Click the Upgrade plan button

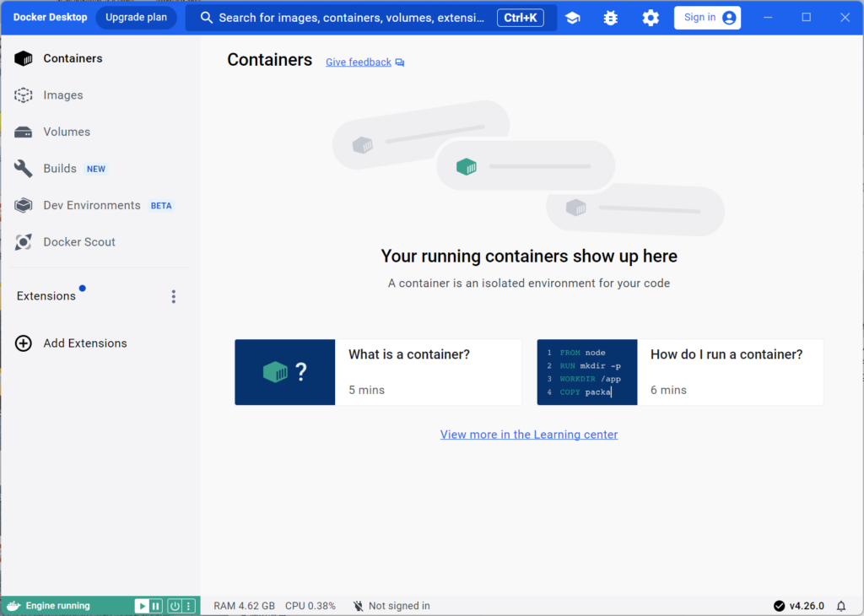[136, 18]
